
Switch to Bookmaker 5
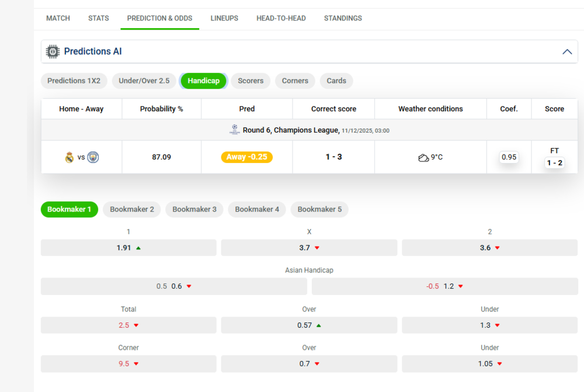pos(319,209)
